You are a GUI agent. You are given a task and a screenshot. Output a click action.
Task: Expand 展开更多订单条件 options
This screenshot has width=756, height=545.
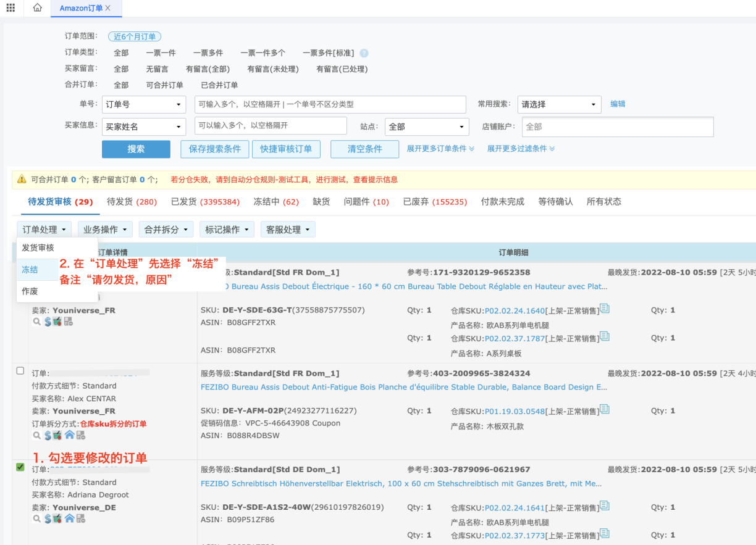tap(440, 149)
